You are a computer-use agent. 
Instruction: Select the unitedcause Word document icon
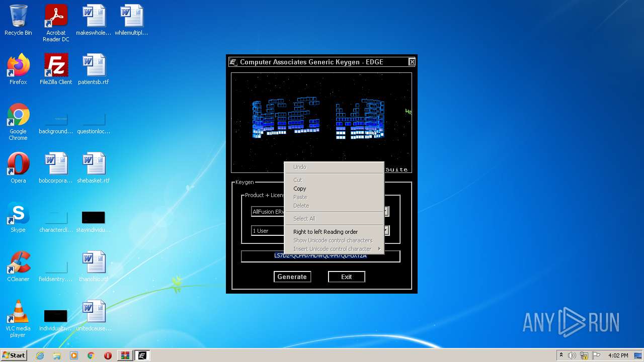94,316
